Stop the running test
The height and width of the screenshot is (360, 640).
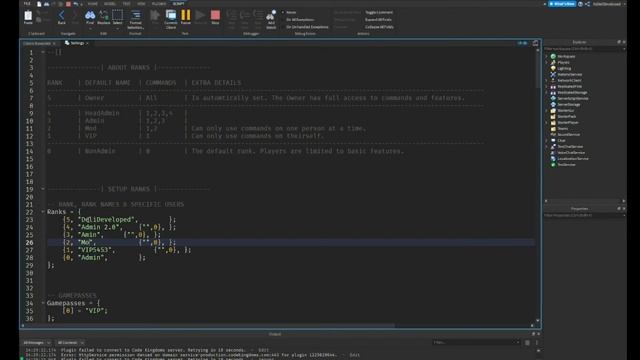pyautogui.click(x=215, y=16)
